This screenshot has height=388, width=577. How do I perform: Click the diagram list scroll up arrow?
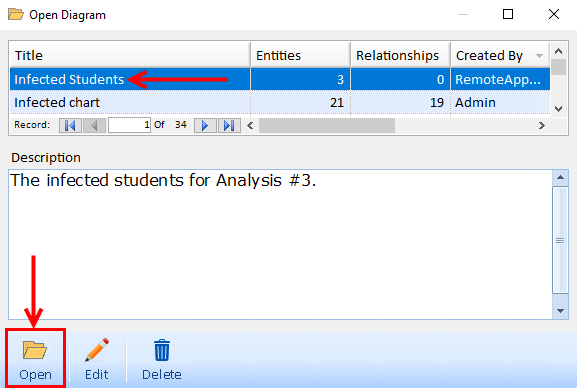559,51
